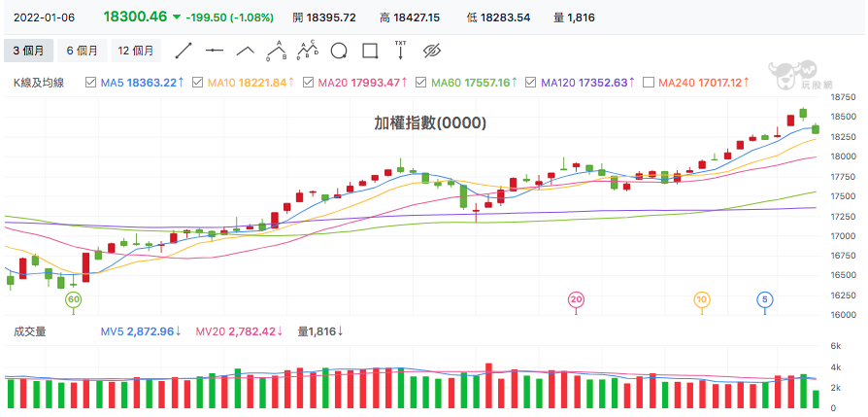Screen dimensions: 868x417
Task: Select the circle drawing tool
Action: point(339,51)
